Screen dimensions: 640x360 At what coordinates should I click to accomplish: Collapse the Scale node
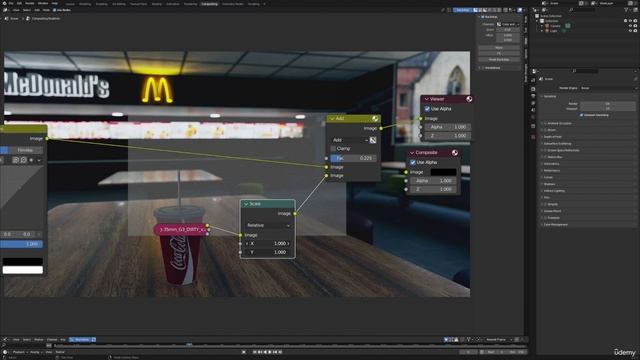pyautogui.click(x=246, y=204)
